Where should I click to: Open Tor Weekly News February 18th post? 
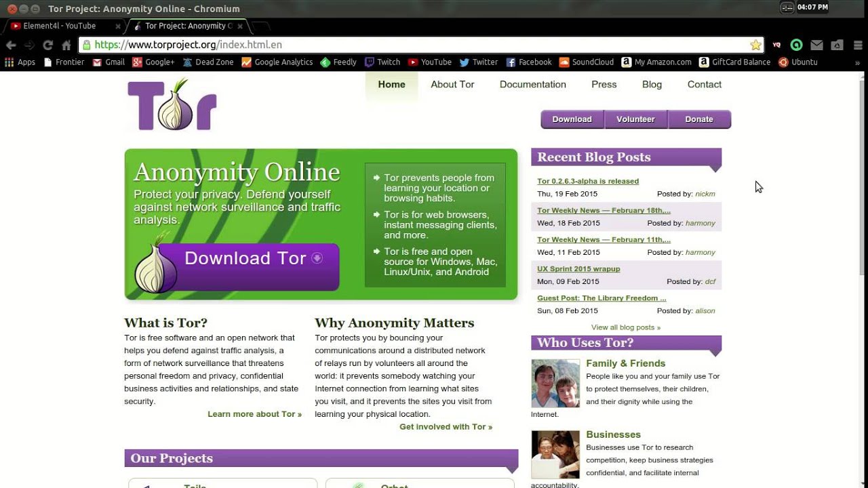tap(604, 210)
